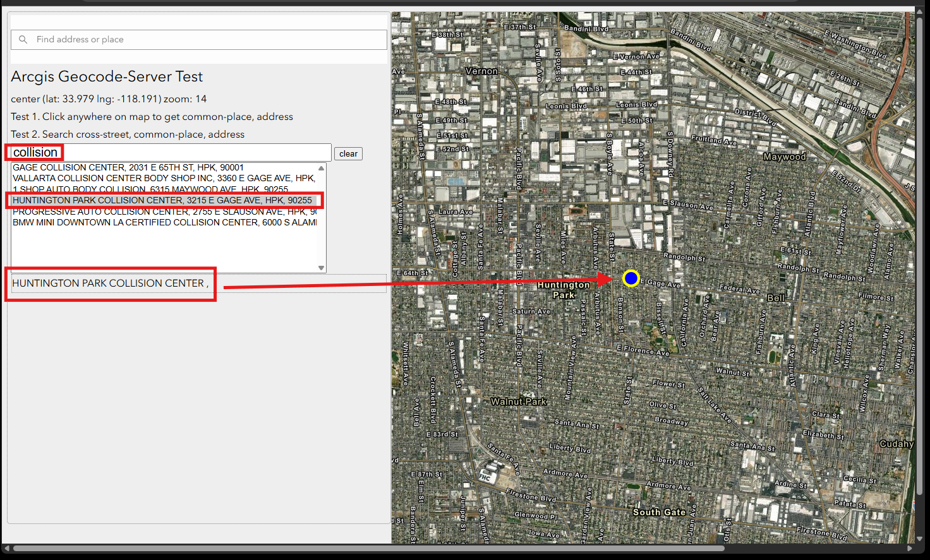The width and height of the screenshot is (930, 560).
Task: Click the page horizontal scrollbar thumb
Action: [x=369, y=548]
